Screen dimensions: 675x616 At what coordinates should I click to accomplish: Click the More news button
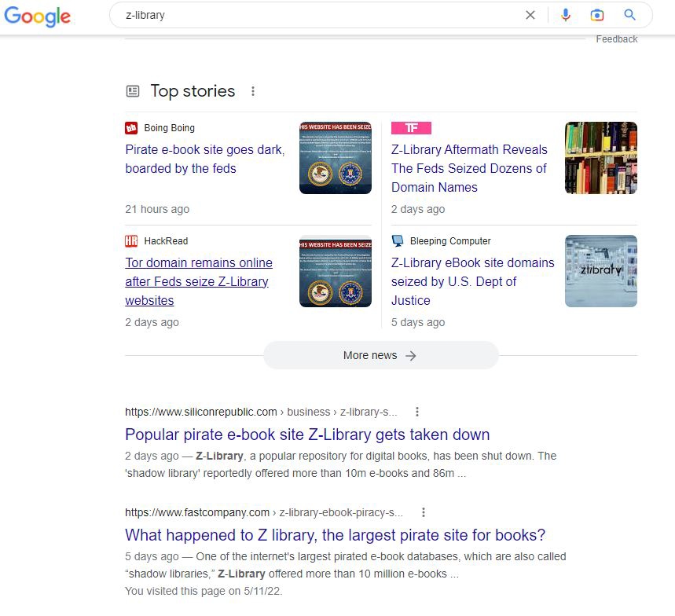click(380, 355)
